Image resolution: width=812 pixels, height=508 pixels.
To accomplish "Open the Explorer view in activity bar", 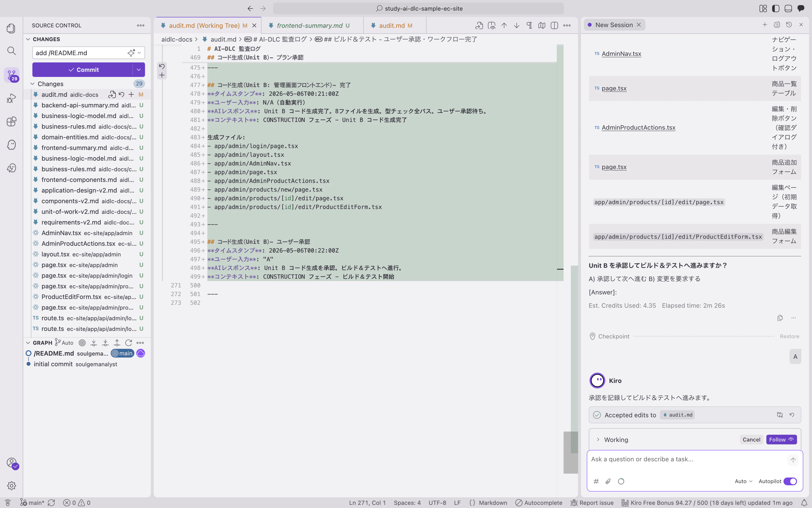I will pos(11,29).
